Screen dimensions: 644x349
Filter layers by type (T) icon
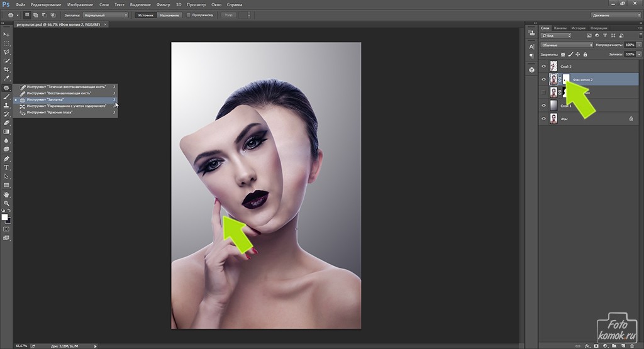[605, 36]
